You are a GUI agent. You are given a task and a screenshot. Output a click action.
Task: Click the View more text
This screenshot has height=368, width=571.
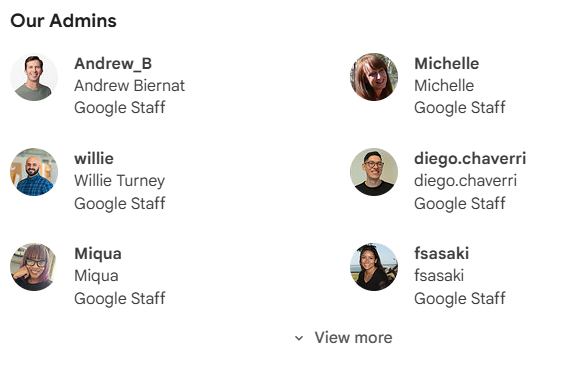353,337
